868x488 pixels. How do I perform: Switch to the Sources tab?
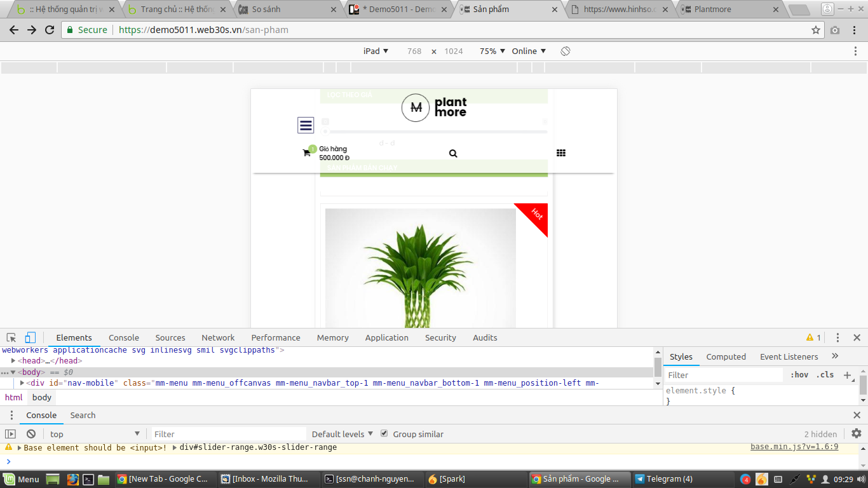[x=170, y=337]
